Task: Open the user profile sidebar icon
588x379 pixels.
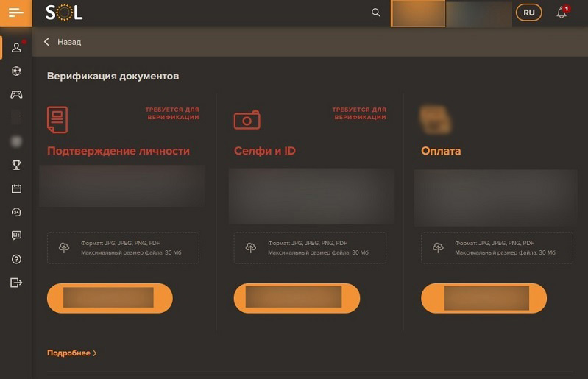Action: point(16,48)
